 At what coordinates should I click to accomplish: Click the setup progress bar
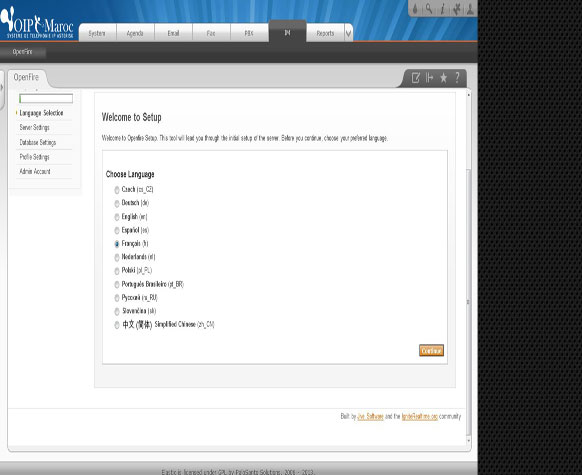pos(46,98)
